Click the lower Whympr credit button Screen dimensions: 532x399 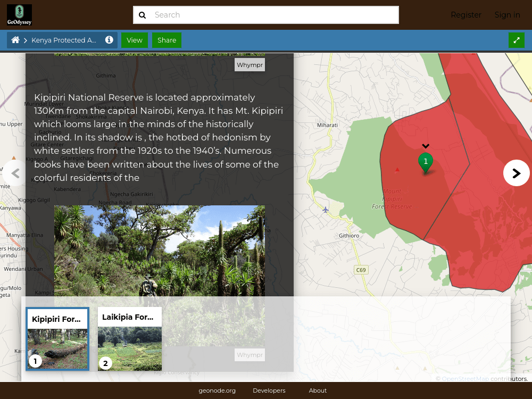click(250, 355)
